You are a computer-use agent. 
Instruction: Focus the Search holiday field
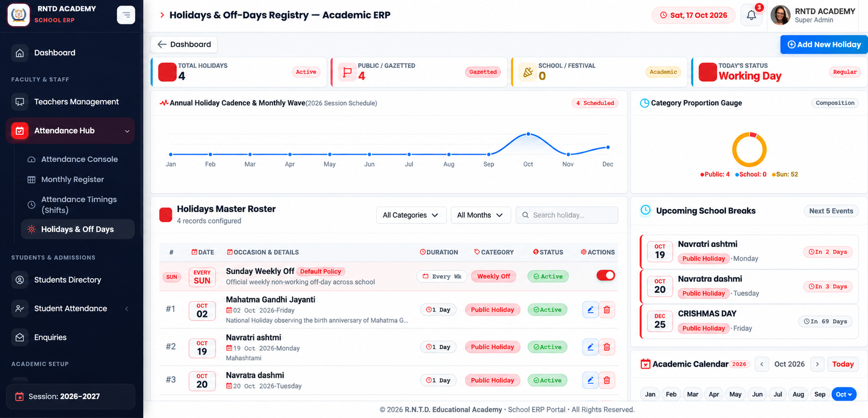click(566, 215)
